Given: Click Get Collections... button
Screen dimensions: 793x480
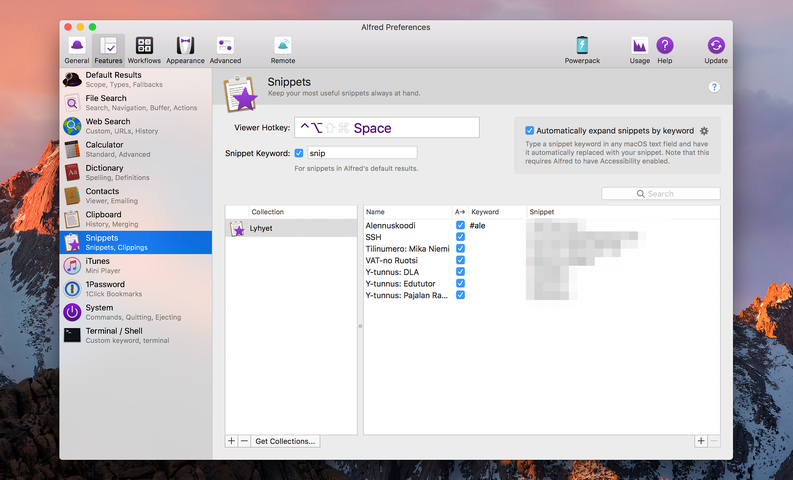Looking at the screenshot, I should 285,441.
